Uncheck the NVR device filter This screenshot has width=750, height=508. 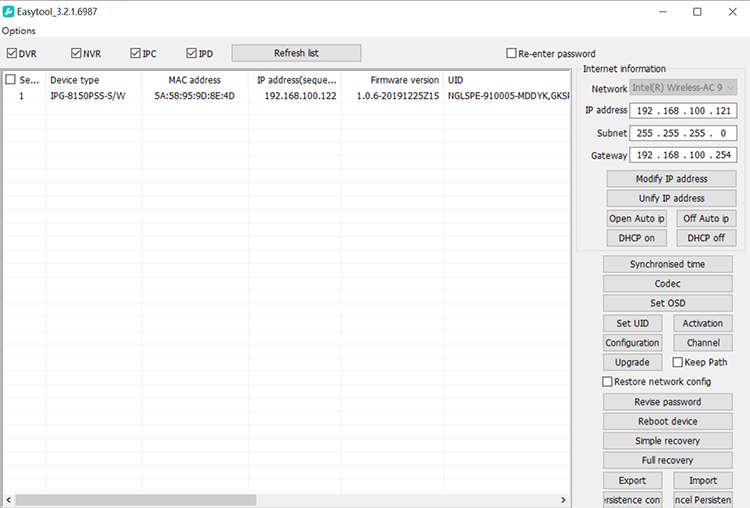[x=76, y=53]
